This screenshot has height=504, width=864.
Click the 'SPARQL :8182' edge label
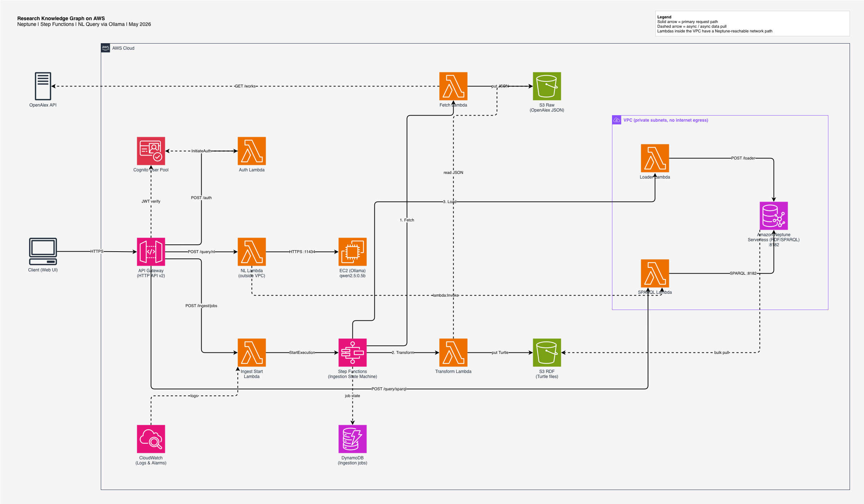pyautogui.click(x=743, y=273)
